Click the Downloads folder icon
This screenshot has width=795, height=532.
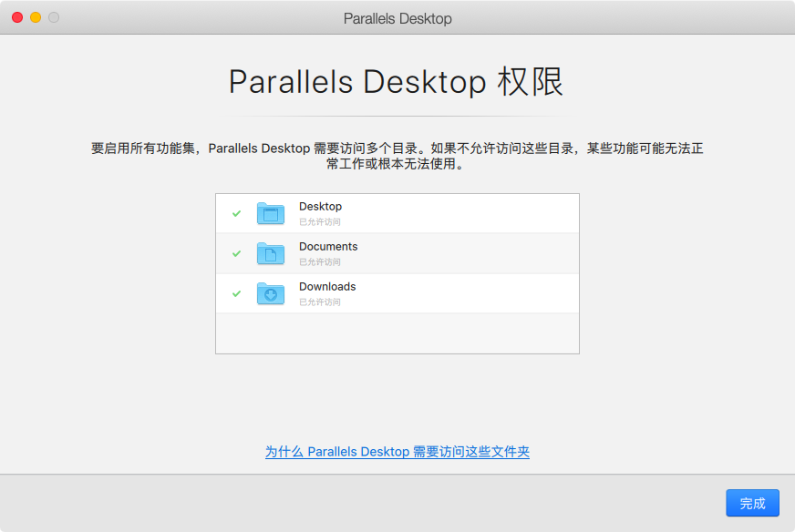coord(271,293)
